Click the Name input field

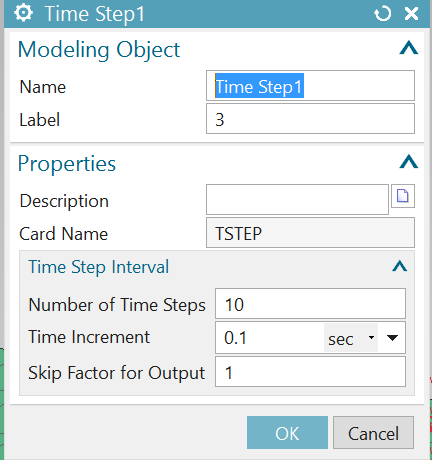(310, 86)
